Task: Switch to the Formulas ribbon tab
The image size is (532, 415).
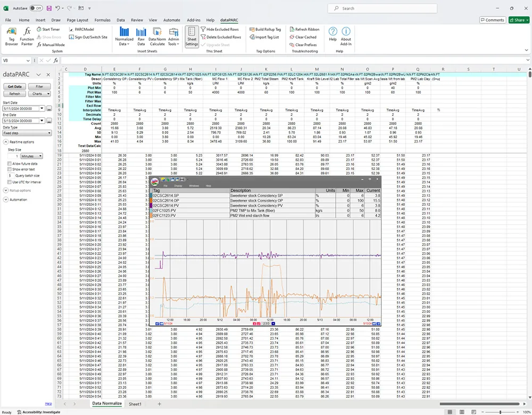Action: 102,20
